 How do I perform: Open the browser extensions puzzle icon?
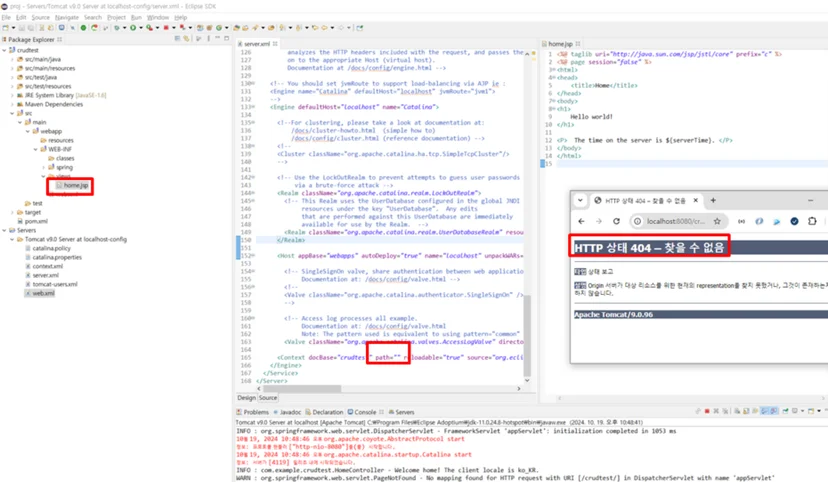812,221
